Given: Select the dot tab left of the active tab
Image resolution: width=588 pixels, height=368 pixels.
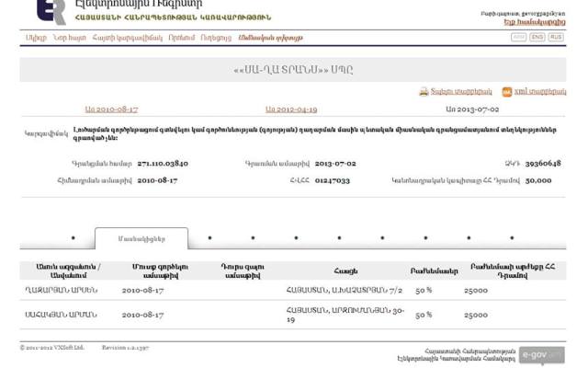Looking at the screenshot, I should (73, 238).
